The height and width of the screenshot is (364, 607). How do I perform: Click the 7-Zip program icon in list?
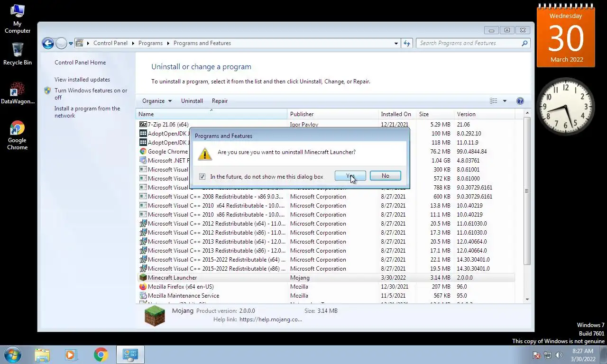point(143,125)
